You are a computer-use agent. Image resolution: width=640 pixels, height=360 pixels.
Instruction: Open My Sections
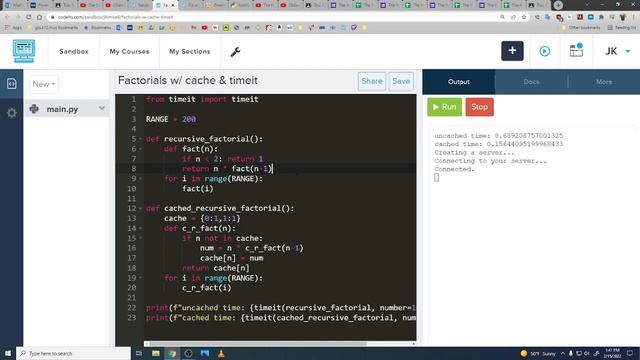189,51
